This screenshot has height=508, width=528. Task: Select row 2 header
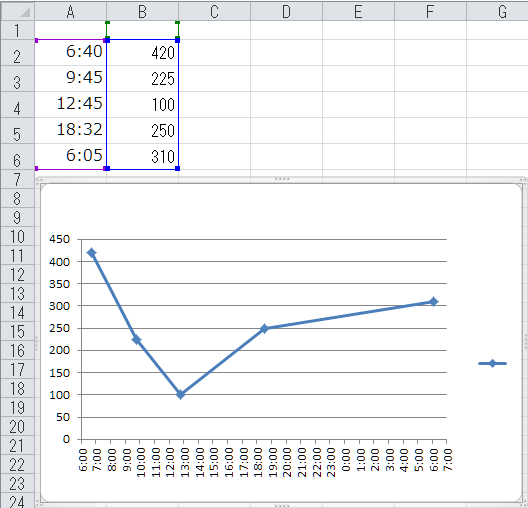18,53
